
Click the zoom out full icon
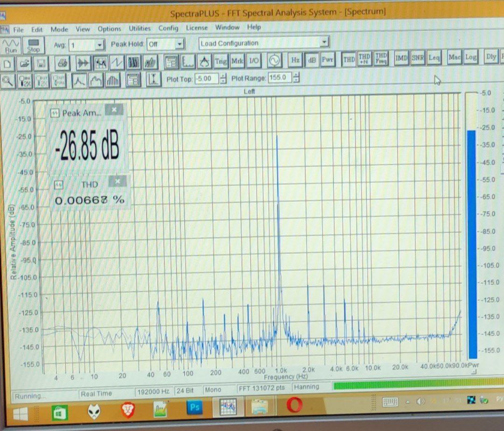click(58, 80)
